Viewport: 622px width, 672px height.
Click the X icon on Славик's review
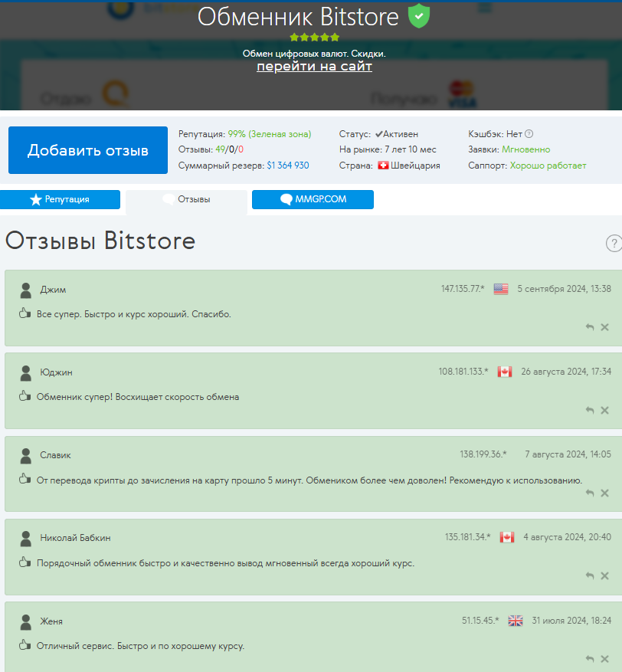(x=604, y=493)
